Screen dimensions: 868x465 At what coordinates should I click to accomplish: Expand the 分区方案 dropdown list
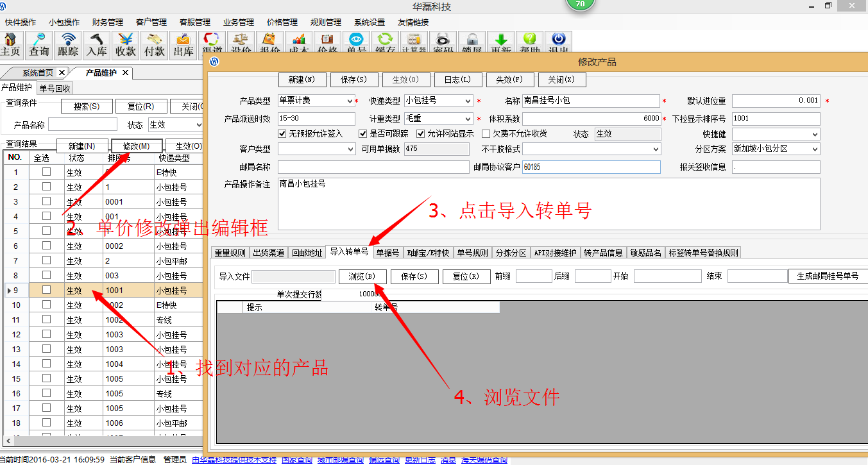pos(815,149)
